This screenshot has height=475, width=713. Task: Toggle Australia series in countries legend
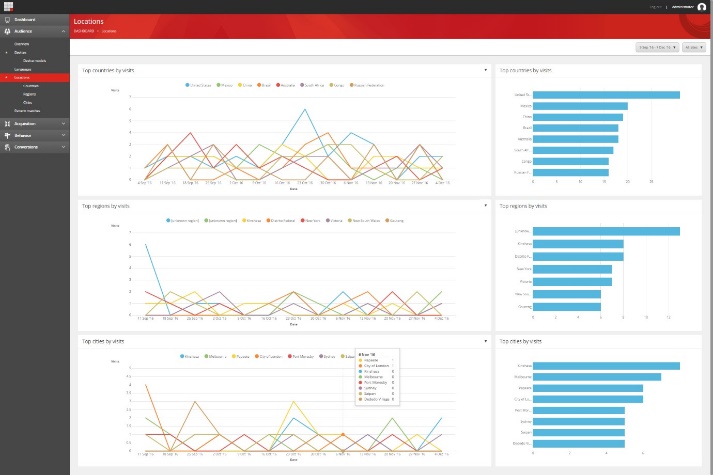pyautogui.click(x=286, y=85)
